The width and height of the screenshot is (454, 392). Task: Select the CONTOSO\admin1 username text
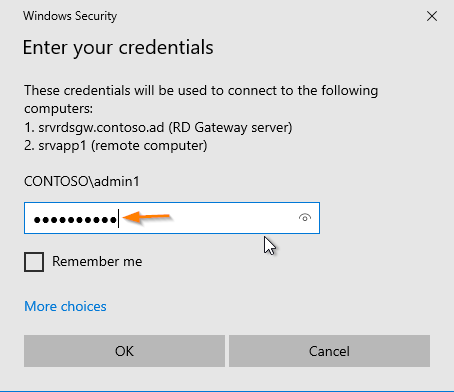point(82,181)
